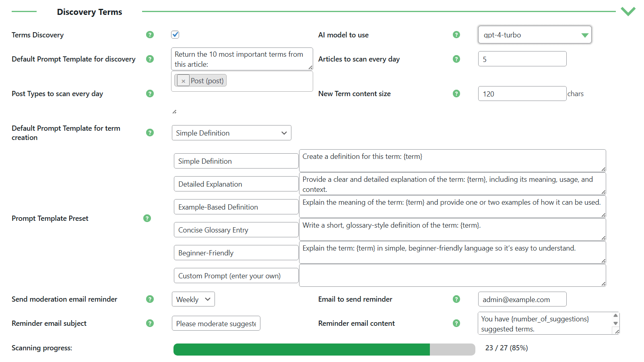Viewport: 644px width, 362px height.
Task: Click help icon next to Terms Discovery
Action: pos(150,35)
